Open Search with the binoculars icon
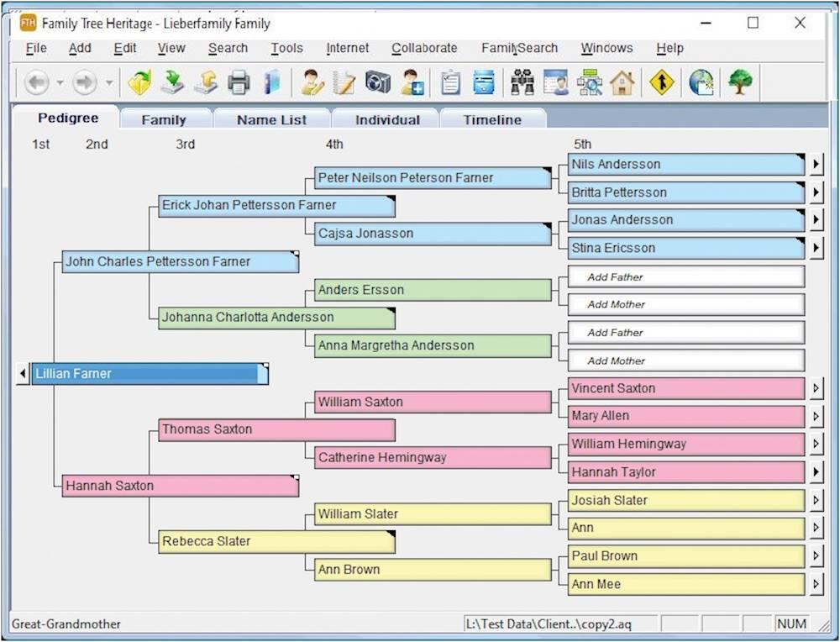This screenshot has width=840, height=642. point(522,82)
